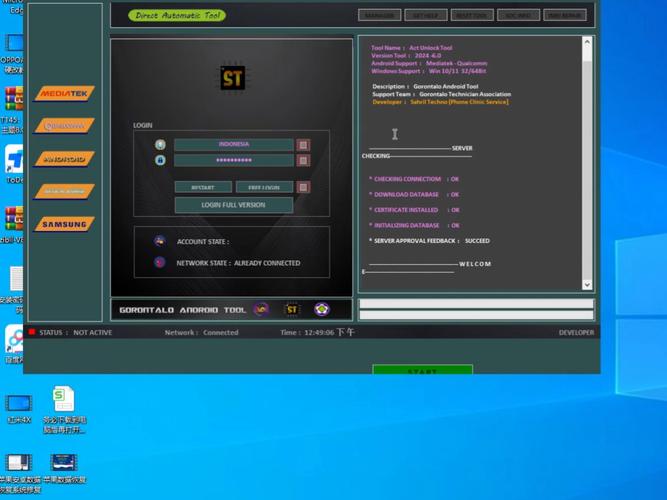Click the ACCOUNT STATE label
The image size is (667, 500).
203,242
